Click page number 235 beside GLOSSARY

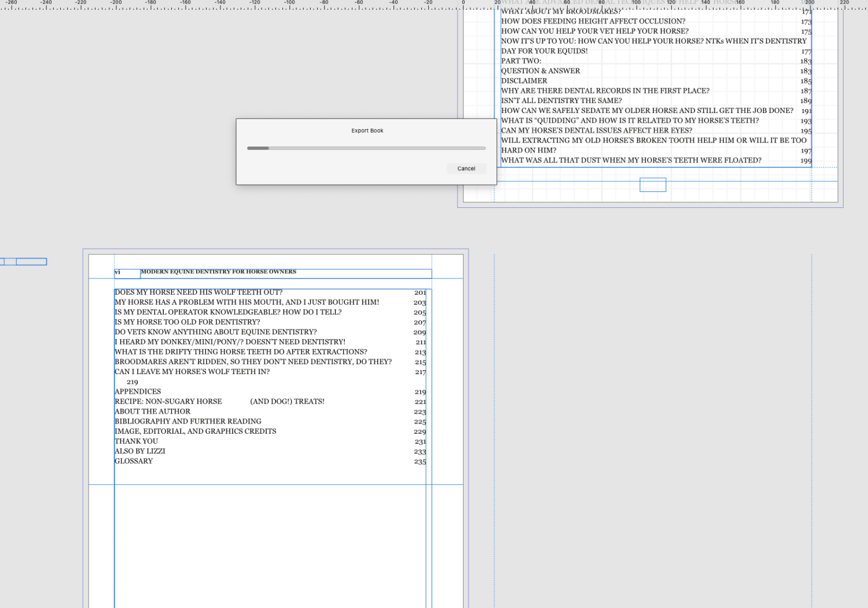tap(421, 462)
